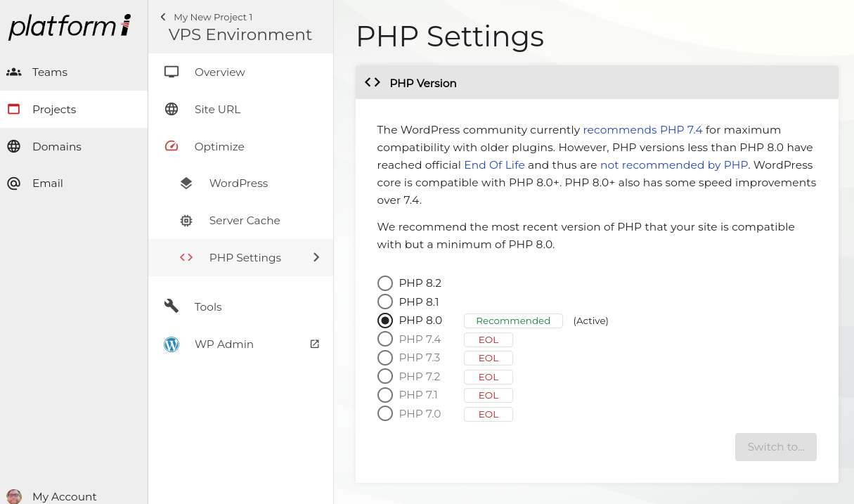
Task: Open the 'End Of Life' link
Action: [x=494, y=164]
